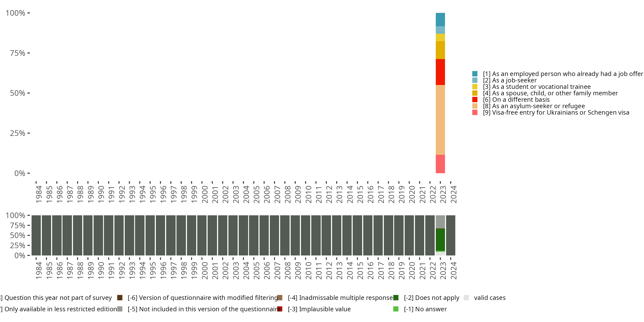Click the peach asylum-seeker legend swatch
This screenshot has width=644, height=322.
click(x=475, y=106)
